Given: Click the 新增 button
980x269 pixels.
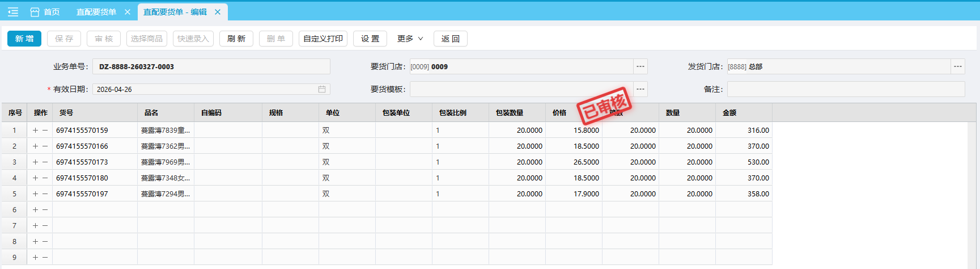Looking at the screenshot, I should [24, 39].
